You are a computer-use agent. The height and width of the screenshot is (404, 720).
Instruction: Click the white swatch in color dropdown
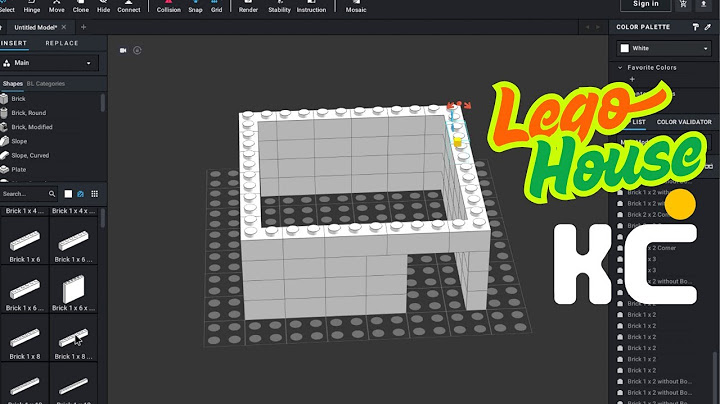[624, 48]
